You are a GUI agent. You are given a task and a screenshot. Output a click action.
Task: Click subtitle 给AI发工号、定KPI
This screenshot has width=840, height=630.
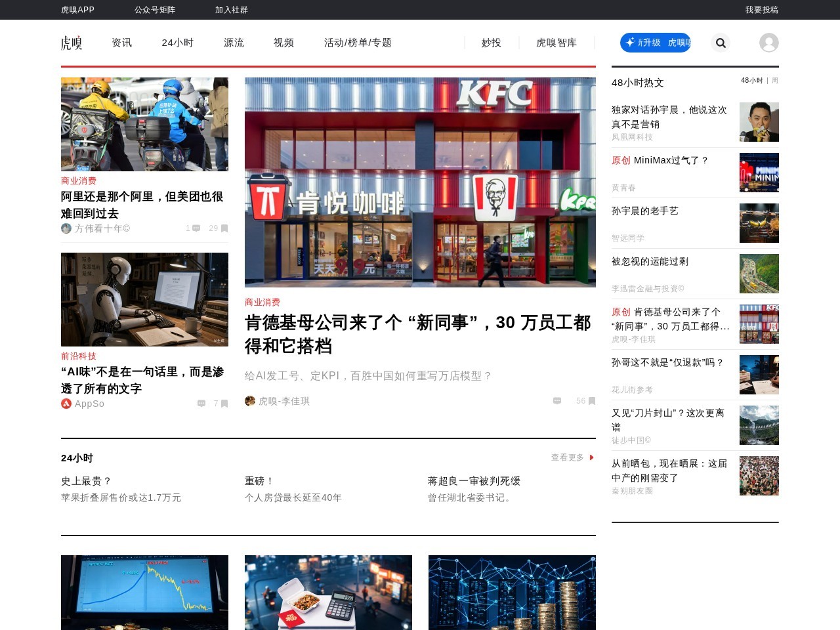pyautogui.click(x=368, y=376)
